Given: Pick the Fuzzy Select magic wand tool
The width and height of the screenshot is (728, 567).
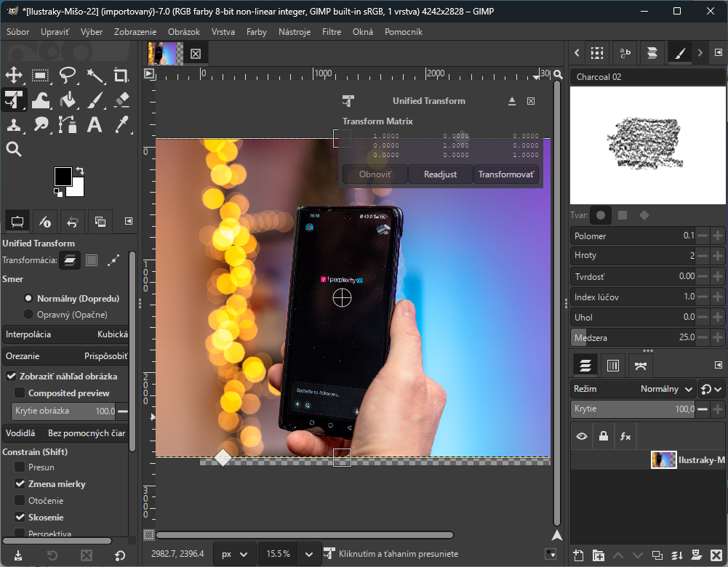Looking at the screenshot, I should [x=95, y=76].
